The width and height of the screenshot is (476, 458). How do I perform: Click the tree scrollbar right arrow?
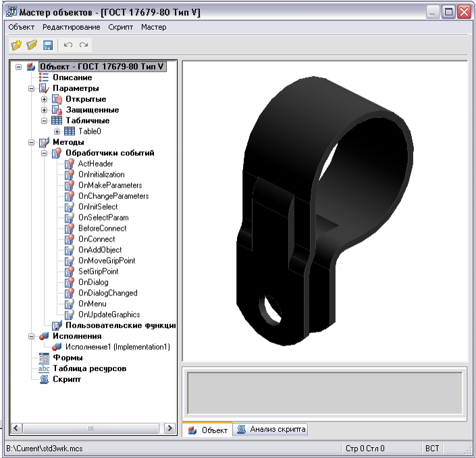tap(169, 428)
